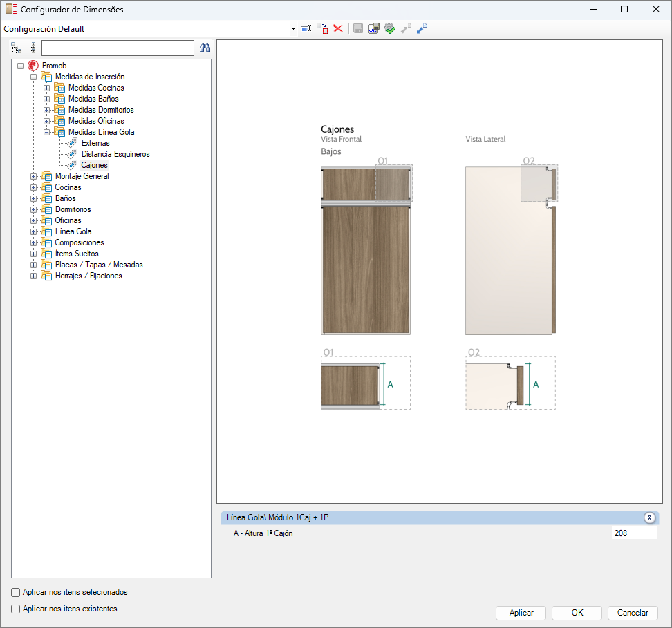The height and width of the screenshot is (628, 672).
Task: Check 'Aplicar nos itens existentes' option
Action: [16, 609]
